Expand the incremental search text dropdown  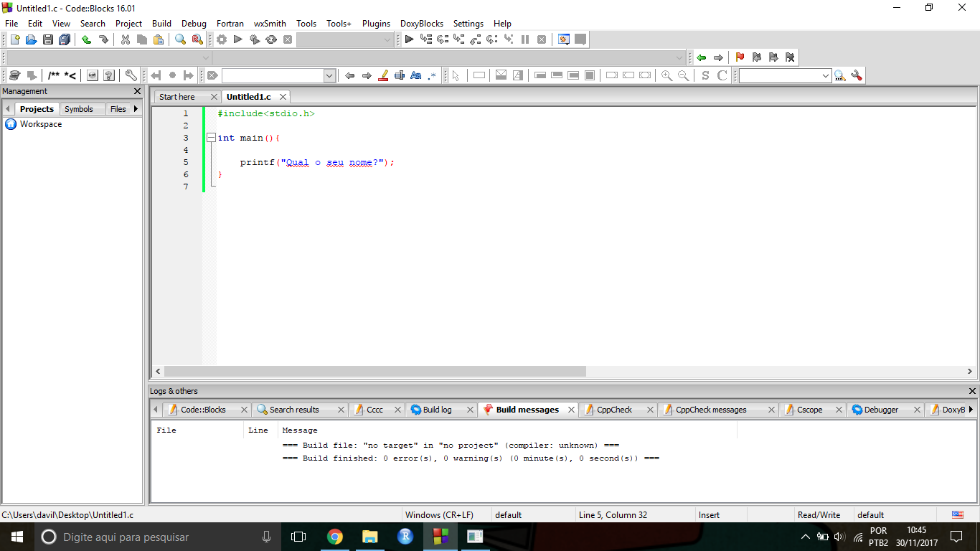pos(329,75)
